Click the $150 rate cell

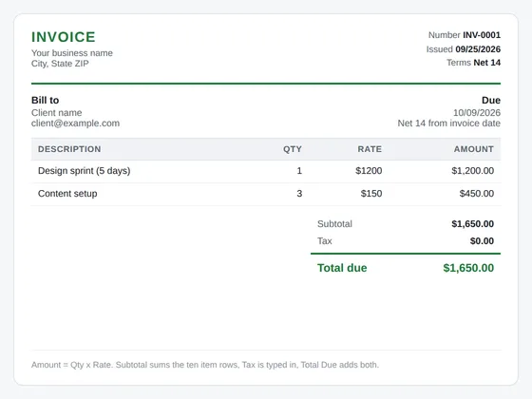pyautogui.click(x=371, y=194)
